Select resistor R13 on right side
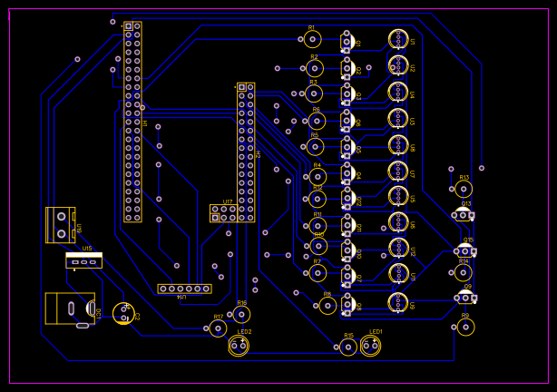557x392 pixels. click(x=464, y=190)
